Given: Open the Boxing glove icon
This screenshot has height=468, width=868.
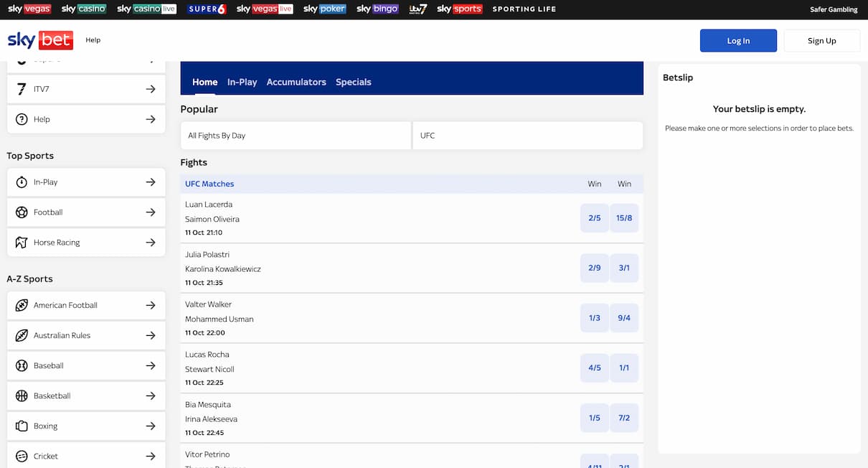Looking at the screenshot, I should [22, 426].
